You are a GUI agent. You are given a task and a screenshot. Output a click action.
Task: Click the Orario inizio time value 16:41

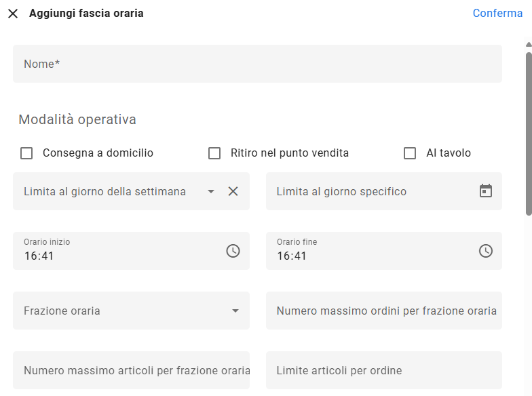(x=39, y=256)
